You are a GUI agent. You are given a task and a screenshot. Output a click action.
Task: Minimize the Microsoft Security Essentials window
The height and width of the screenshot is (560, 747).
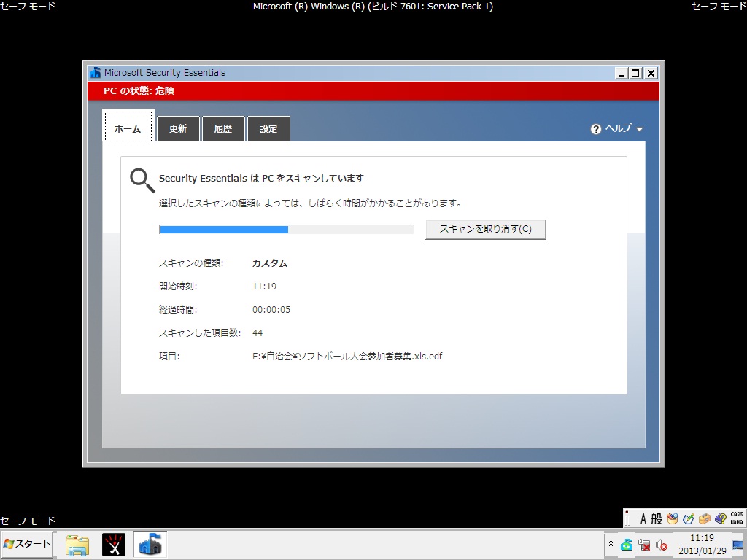(x=621, y=73)
